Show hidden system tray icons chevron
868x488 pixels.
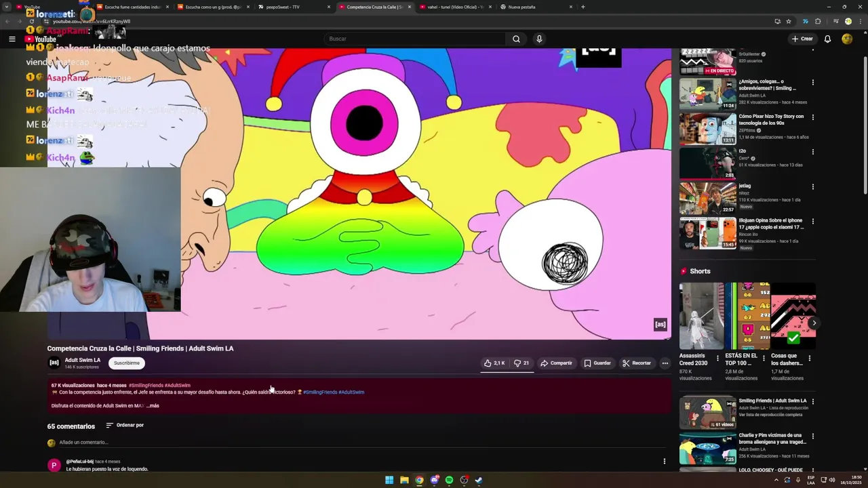776,480
